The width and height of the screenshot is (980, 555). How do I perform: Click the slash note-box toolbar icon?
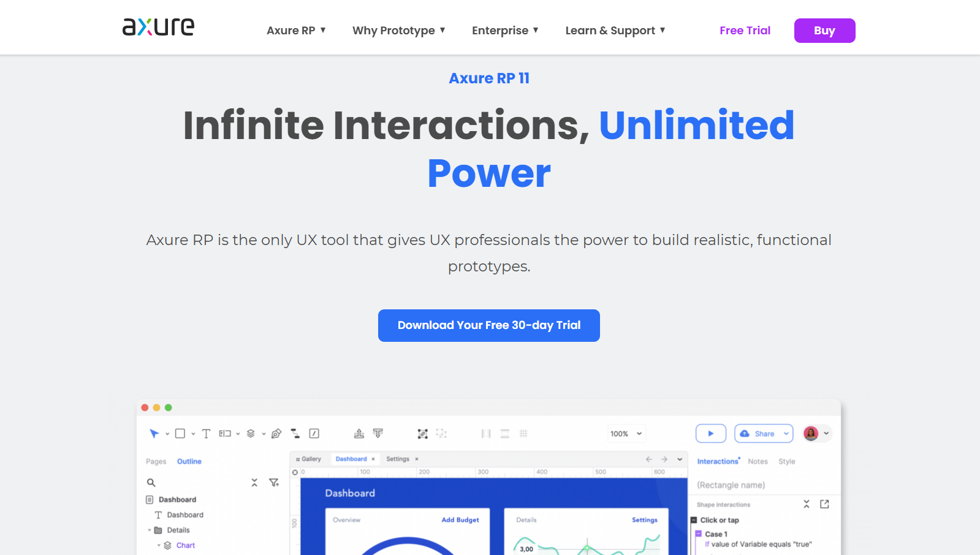pos(314,434)
